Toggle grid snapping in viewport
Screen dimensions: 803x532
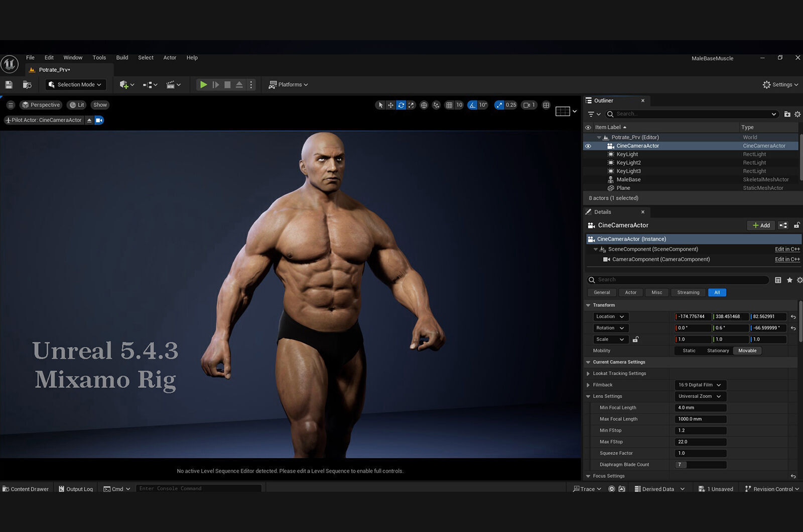coord(449,105)
